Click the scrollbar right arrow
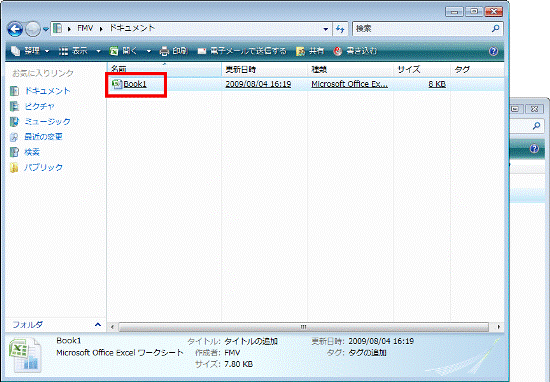The image size is (550, 382). 498,327
